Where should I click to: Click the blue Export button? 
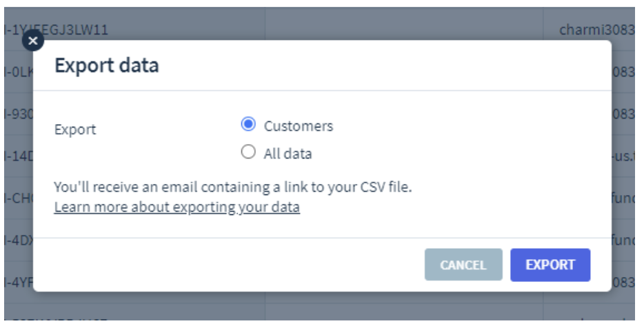550,265
